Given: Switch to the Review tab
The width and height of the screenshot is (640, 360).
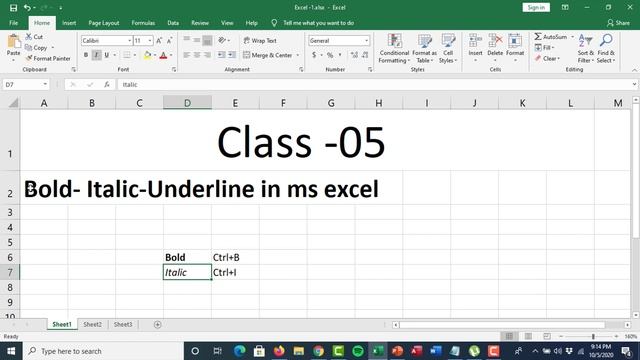Looking at the screenshot, I should tap(200, 23).
